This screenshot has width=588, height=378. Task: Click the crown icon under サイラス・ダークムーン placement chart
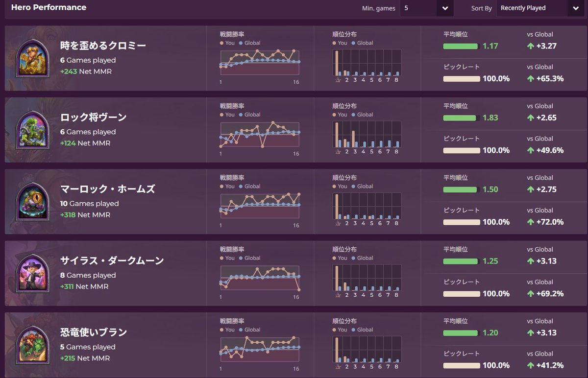click(x=338, y=296)
